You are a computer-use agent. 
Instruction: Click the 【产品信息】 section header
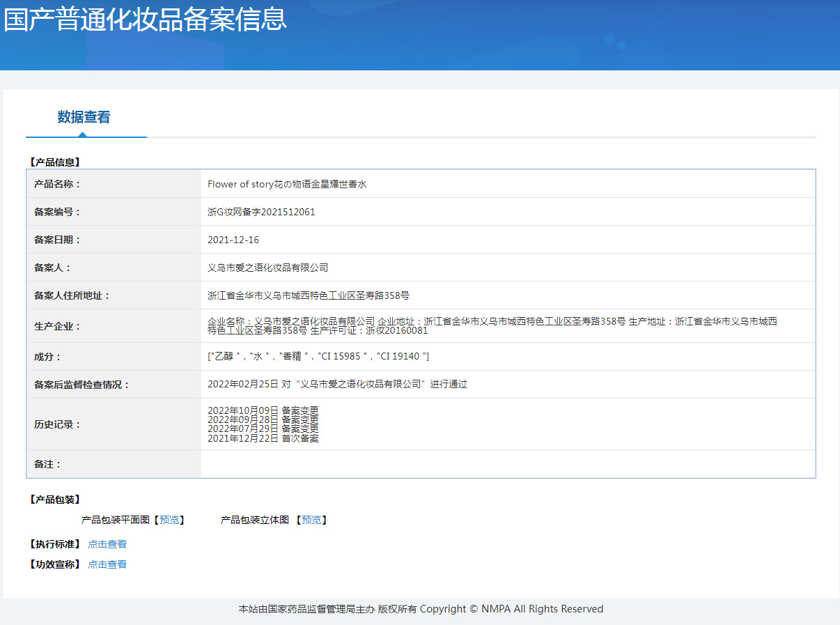(x=54, y=162)
